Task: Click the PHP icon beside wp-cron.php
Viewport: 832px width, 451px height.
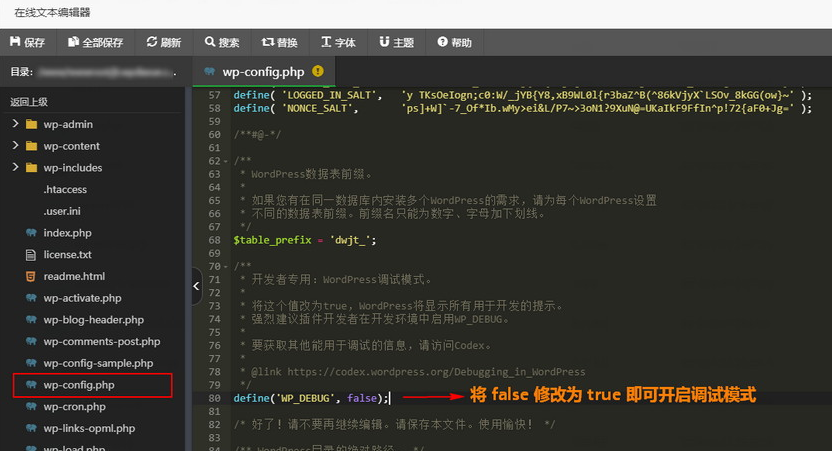Action: pyautogui.click(x=31, y=406)
